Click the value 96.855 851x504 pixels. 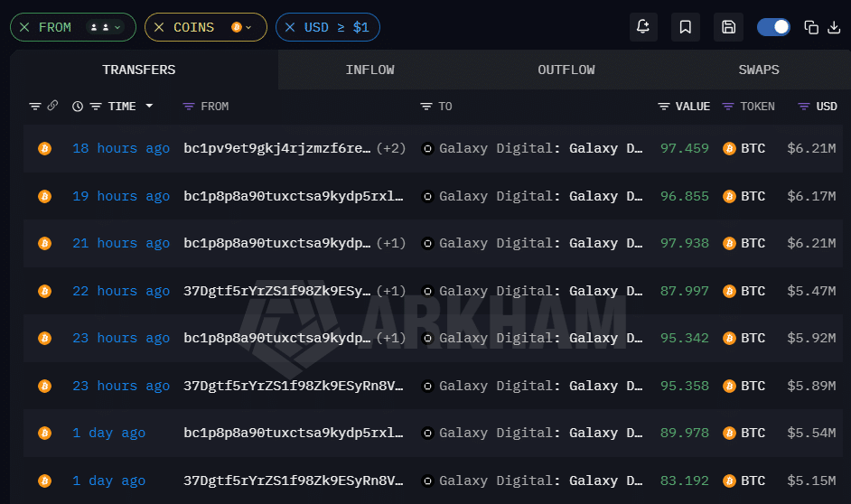tap(685, 196)
